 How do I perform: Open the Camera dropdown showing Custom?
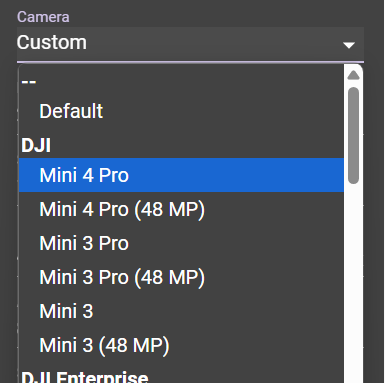[190, 44]
